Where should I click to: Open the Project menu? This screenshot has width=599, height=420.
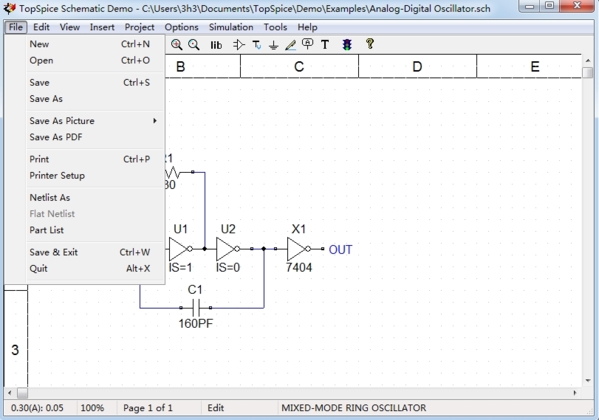tap(139, 27)
